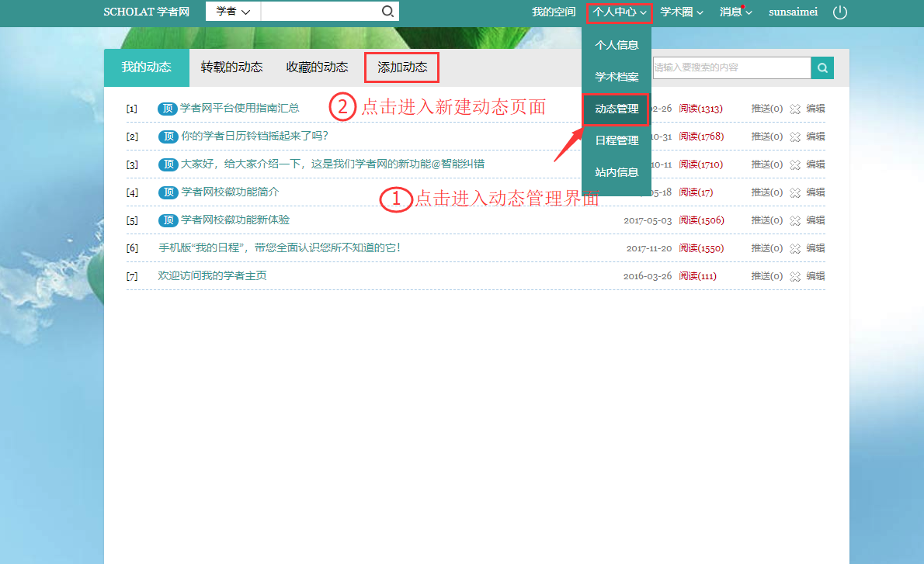924x564 pixels.
Task: Click 推送(0) on the fourth post row
Action: click(766, 192)
